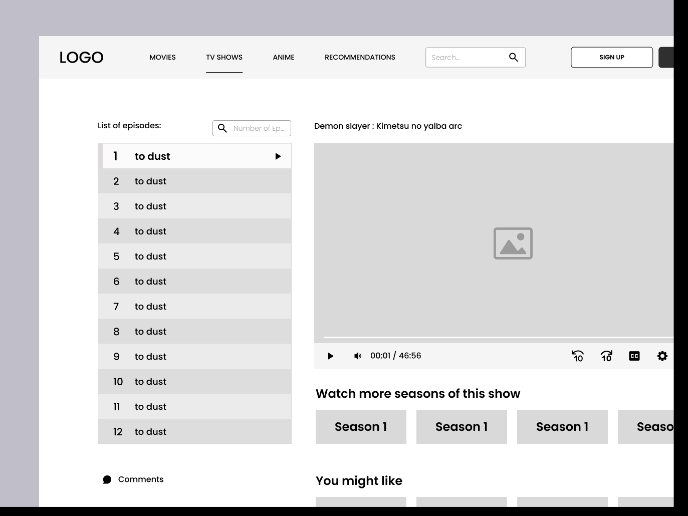The image size is (688, 516).
Task: Open the first Season 1 card
Action: coord(361,427)
